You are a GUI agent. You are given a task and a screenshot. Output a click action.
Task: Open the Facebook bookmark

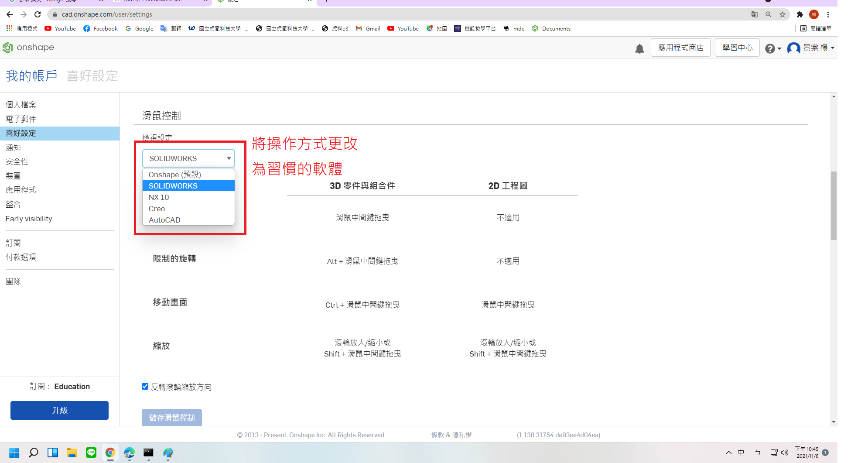[100, 28]
